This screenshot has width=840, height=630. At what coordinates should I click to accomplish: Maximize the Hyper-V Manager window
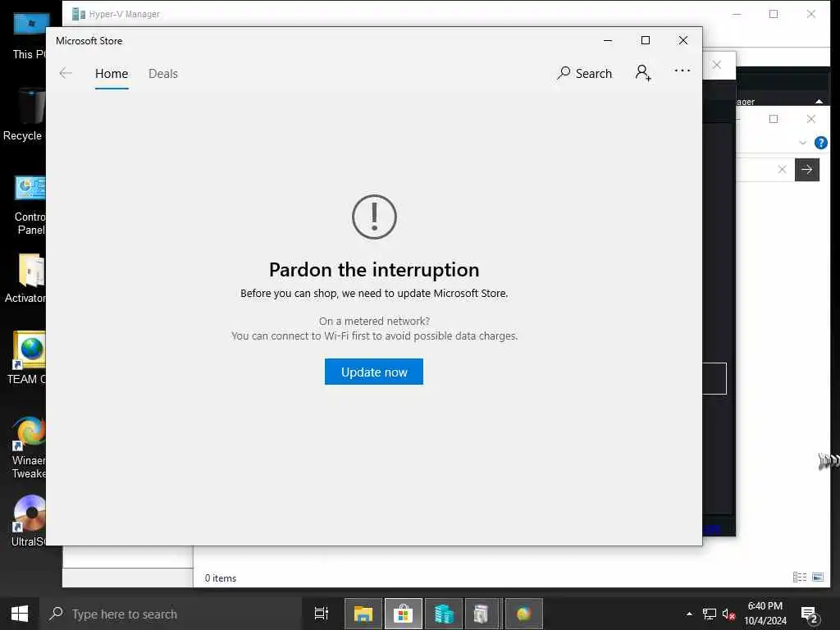[774, 14]
